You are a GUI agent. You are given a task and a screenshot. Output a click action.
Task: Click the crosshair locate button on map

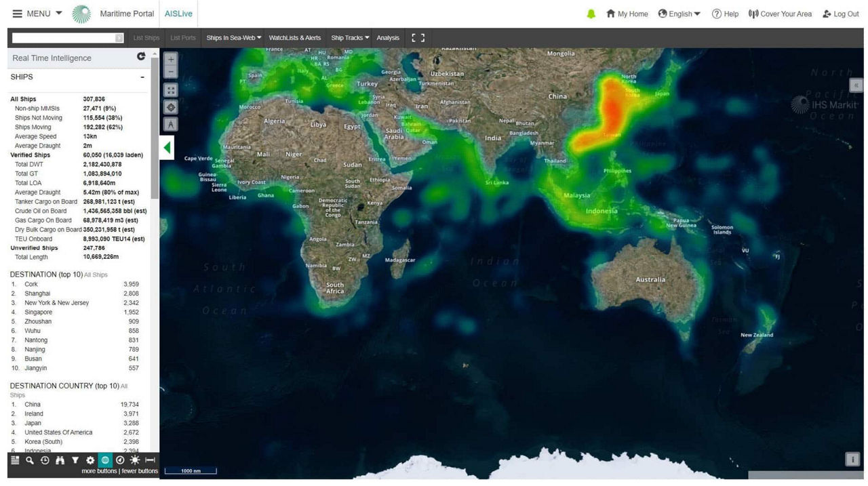tap(171, 107)
